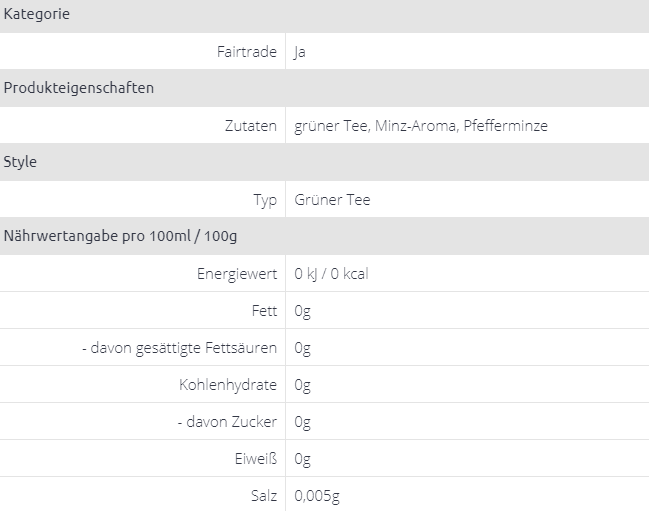Screen dimensions: 649x511
Task: Click the Eiweiß label
Action: (254, 459)
